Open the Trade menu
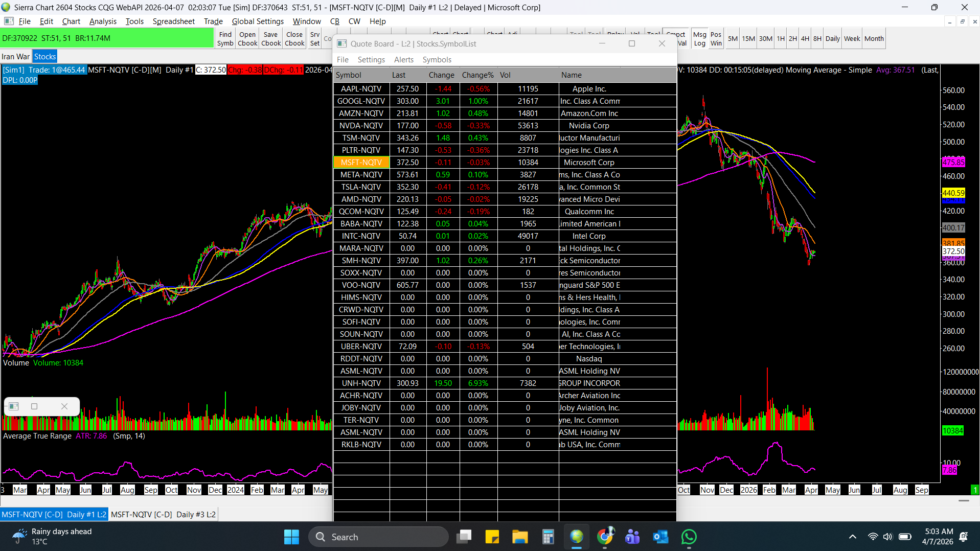Image resolution: width=980 pixels, height=551 pixels. coord(213,21)
